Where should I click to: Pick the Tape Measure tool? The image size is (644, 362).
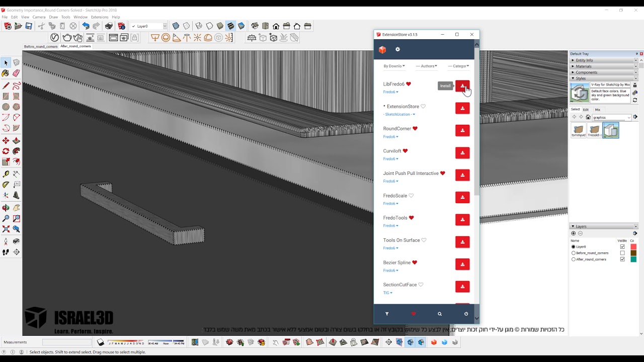coord(6,174)
